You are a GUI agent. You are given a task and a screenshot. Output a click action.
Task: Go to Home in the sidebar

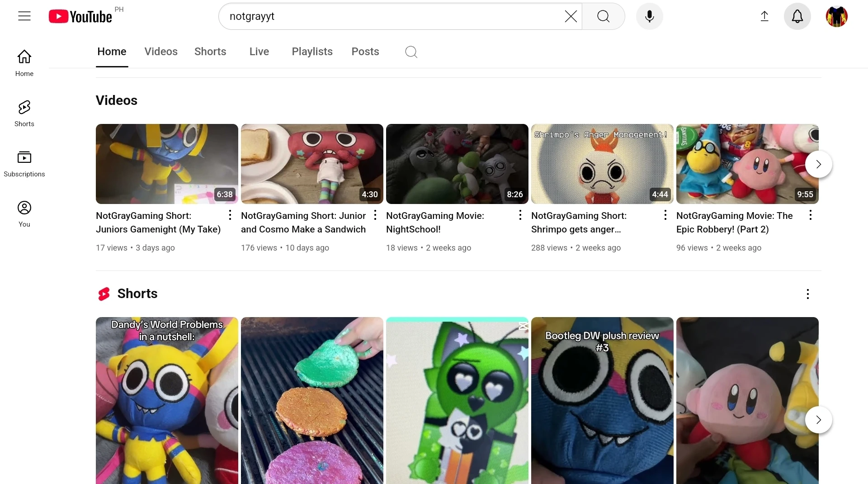[x=24, y=63]
